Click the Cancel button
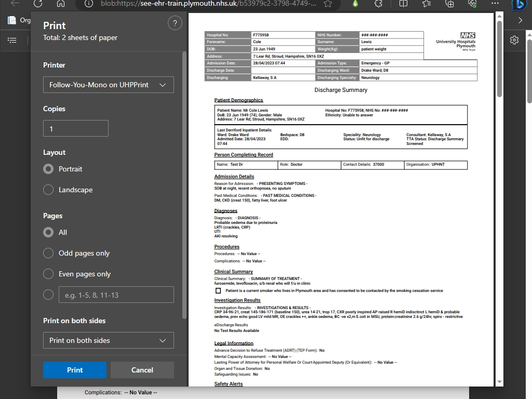Viewport: 532px width, 399px height. tap(142, 370)
